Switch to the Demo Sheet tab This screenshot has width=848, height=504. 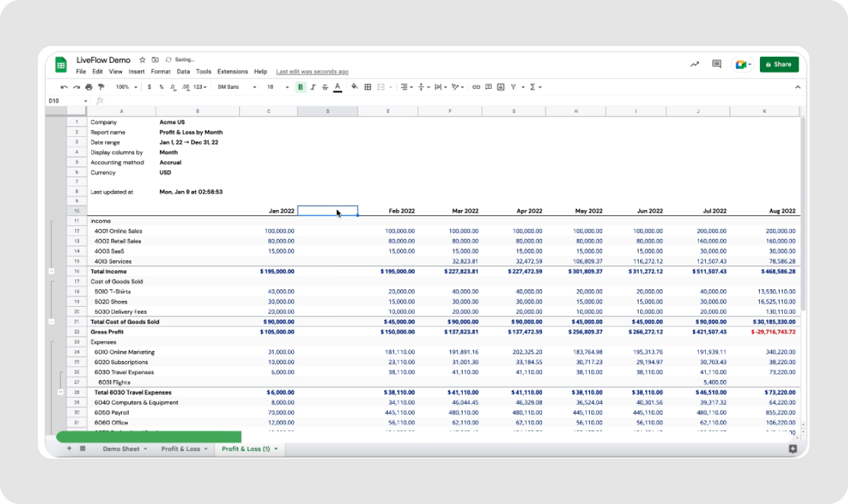pyautogui.click(x=122, y=448)
